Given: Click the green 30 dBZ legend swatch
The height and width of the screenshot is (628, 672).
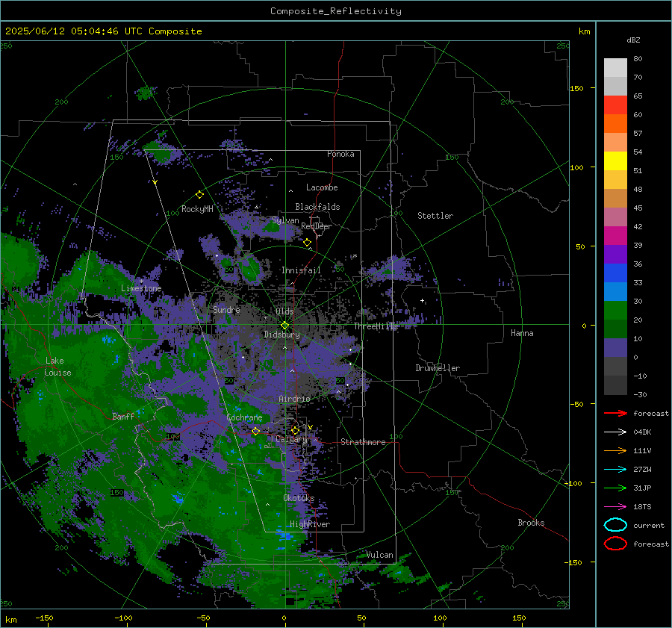Looking at the screenshot, I should (615, 310).
